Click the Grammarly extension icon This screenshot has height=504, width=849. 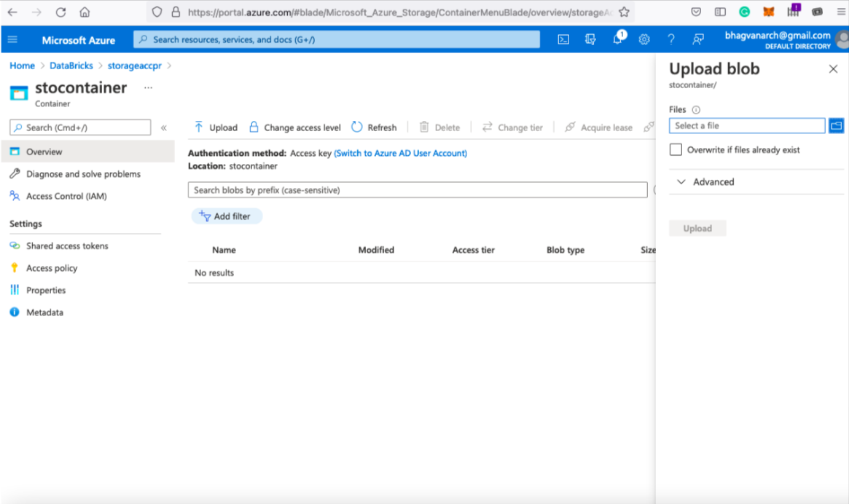click(x=745, y=12)
